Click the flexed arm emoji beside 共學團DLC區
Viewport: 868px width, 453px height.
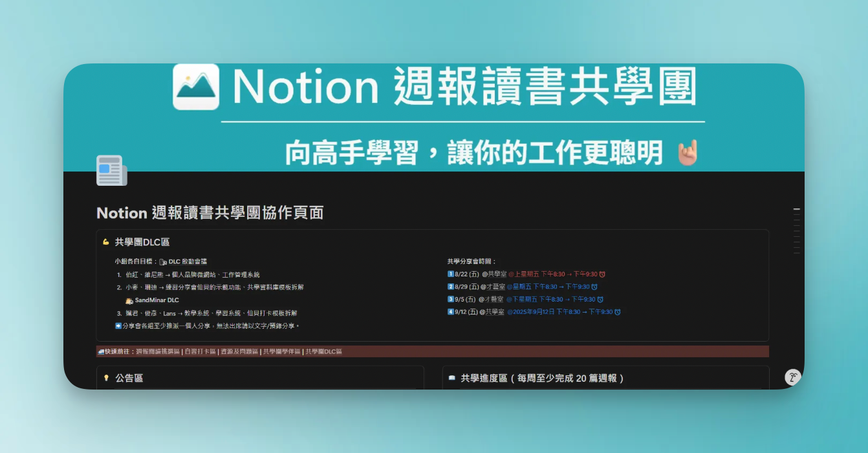tap(106, 242)
